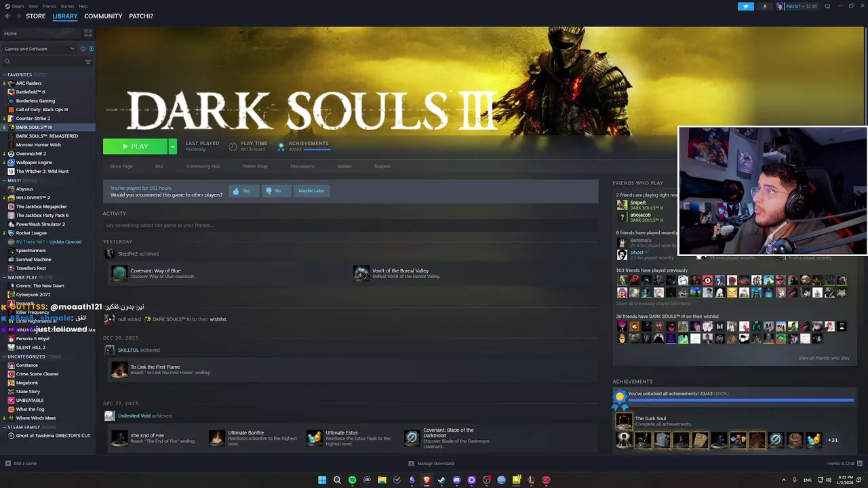This screenshot has height=488, width=868.
Task: Click the announcements megaphone button
Action: [745, 6]
